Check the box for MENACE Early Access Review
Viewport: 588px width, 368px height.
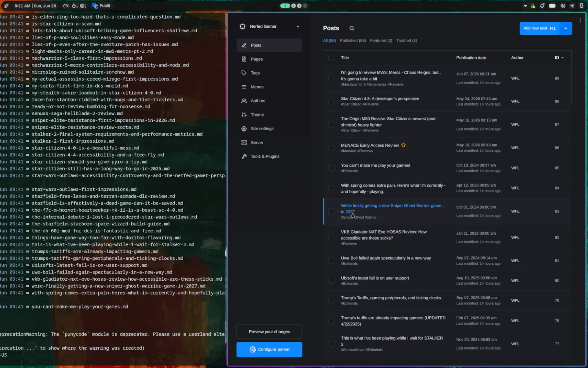(331, 148)
